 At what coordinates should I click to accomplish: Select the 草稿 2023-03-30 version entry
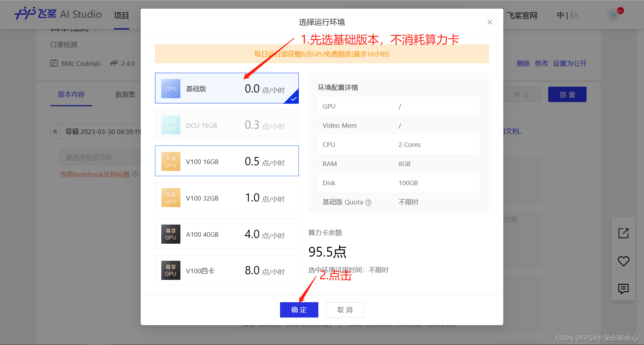(103, 132)
